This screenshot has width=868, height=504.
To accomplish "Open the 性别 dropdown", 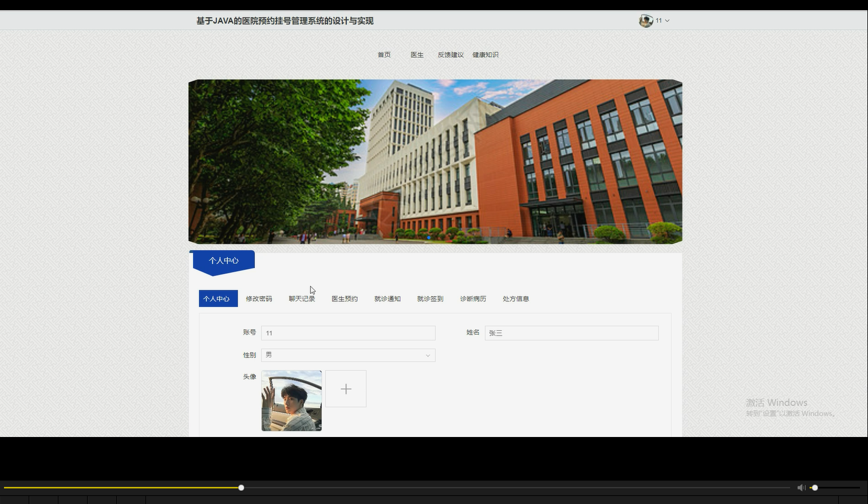I will pos(348,355).
